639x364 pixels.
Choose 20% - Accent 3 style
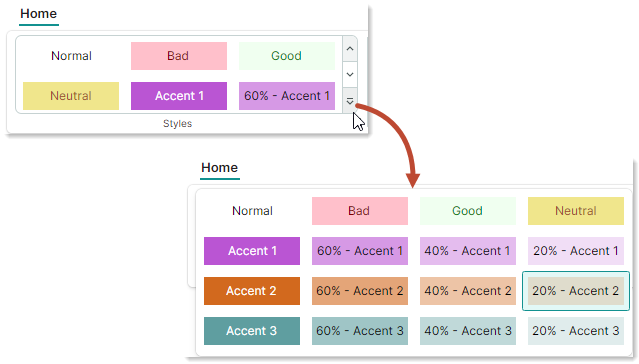575,331
